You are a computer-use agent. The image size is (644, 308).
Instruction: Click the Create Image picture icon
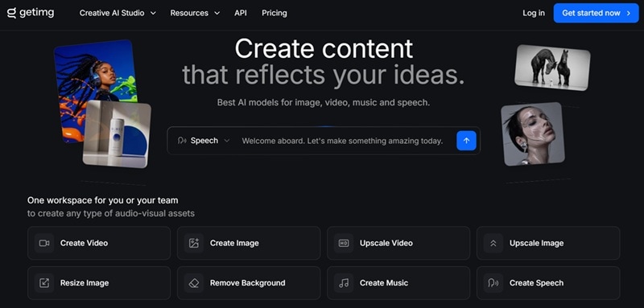point(194,243)
